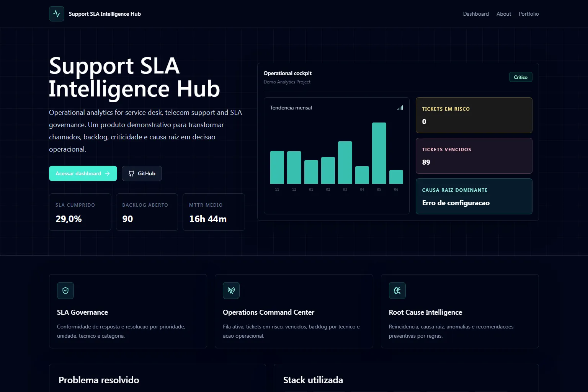Click the Demo Analytics Project subtitle
Screen dimensions: 588x392
pos(287,82)
